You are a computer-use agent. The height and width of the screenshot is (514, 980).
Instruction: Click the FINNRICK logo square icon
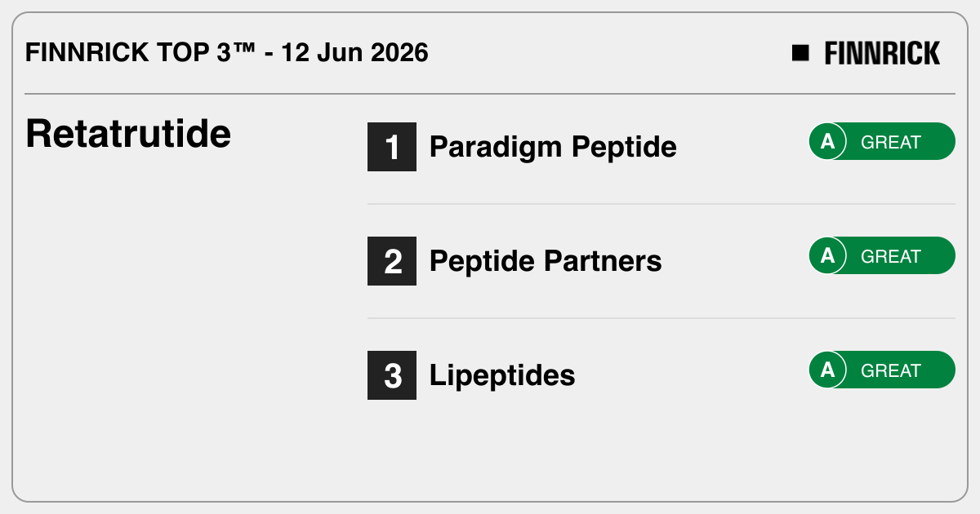point(800,53)
